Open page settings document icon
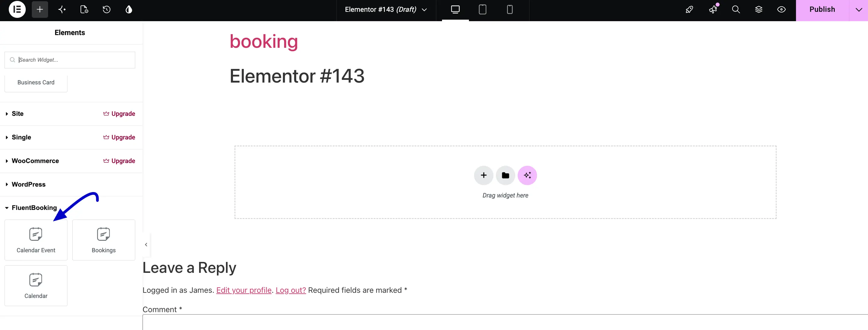This screenshot has height=330, width=868. [84, 9]
